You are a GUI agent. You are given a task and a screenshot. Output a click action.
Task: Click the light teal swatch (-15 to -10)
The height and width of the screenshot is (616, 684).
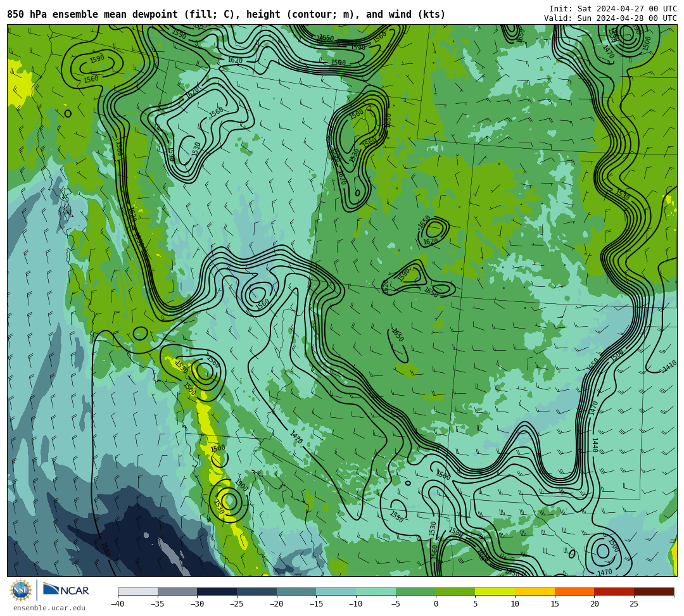(336, 591)
